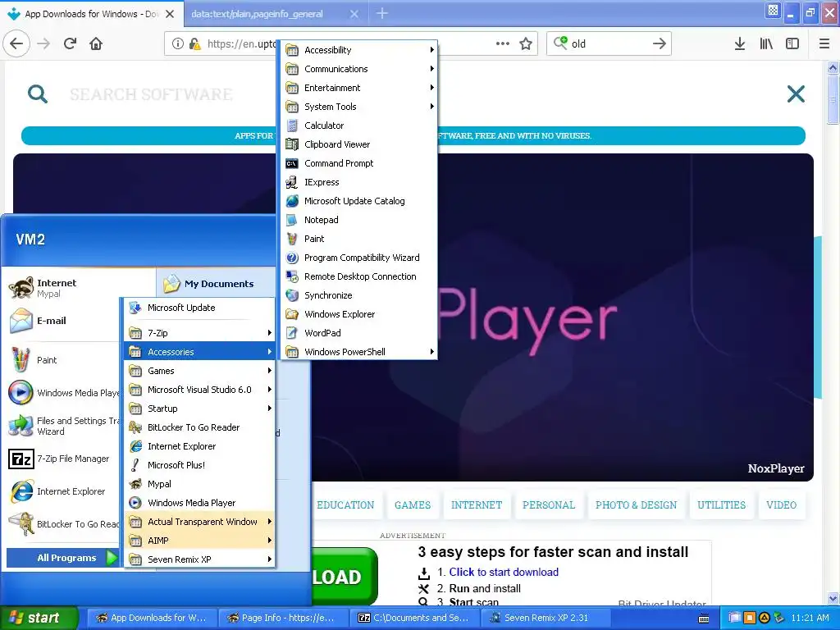
Task: Open Actual Transparent Window folder
Action: (x=200, y=521)
